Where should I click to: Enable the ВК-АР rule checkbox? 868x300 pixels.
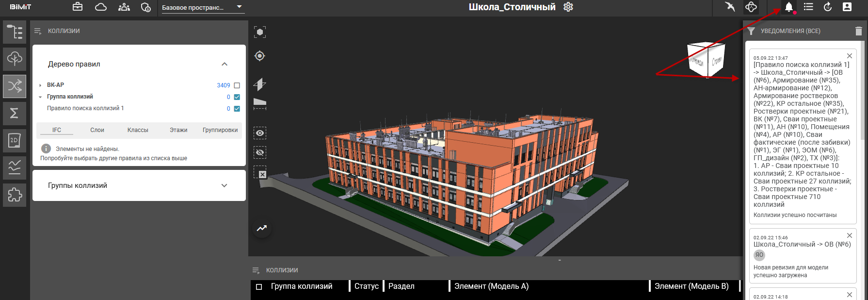click(x=237, y=85)
